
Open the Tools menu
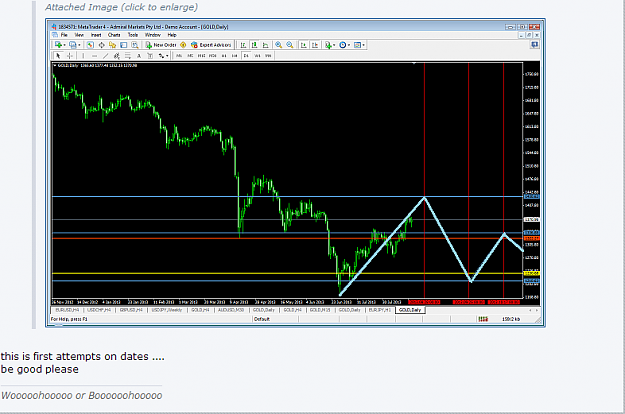(133, 35)
